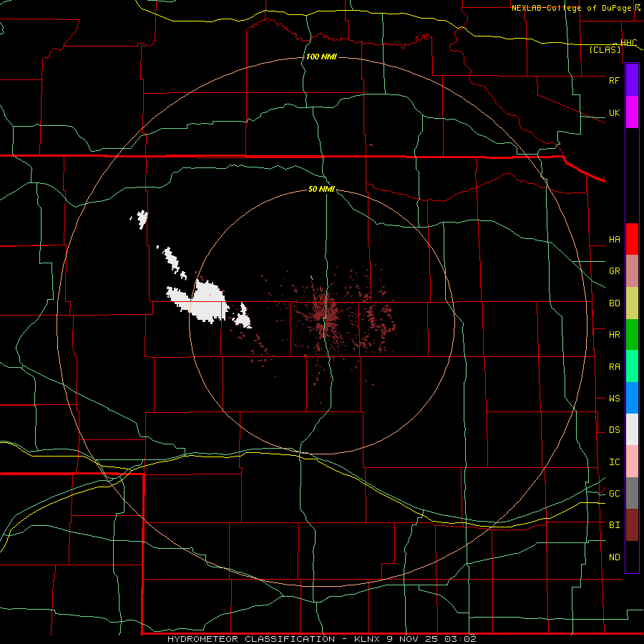Click the bright green RA legend swatch
The height and width of the screenshot is (644, 644).
(632, 366)
